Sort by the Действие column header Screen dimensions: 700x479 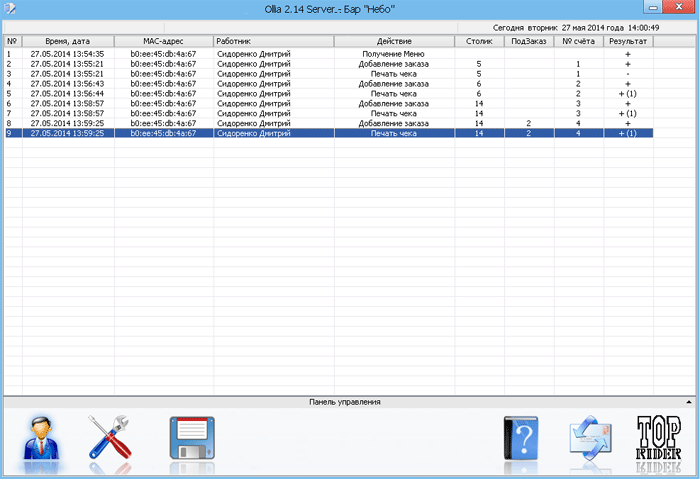(x=394, y=41)
